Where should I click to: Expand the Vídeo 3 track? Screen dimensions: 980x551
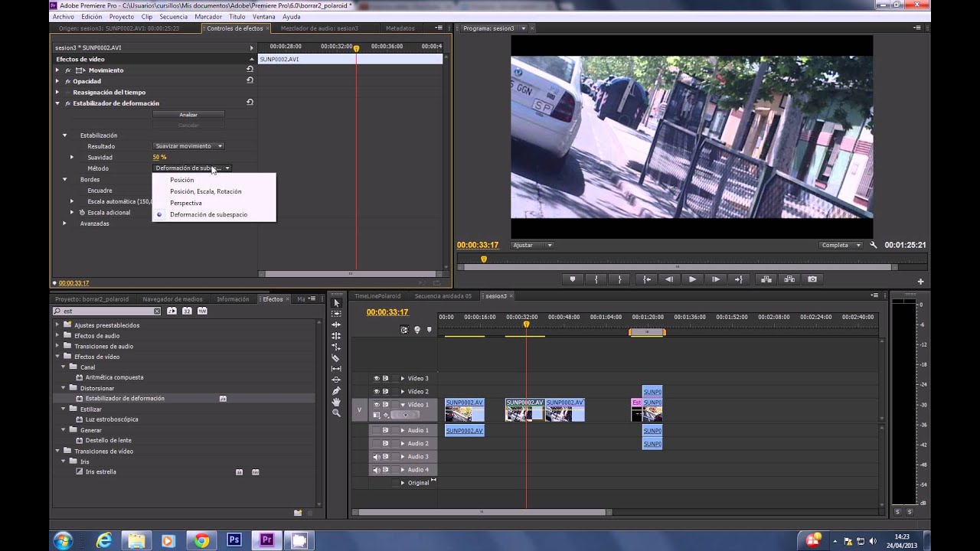(403, 378)
